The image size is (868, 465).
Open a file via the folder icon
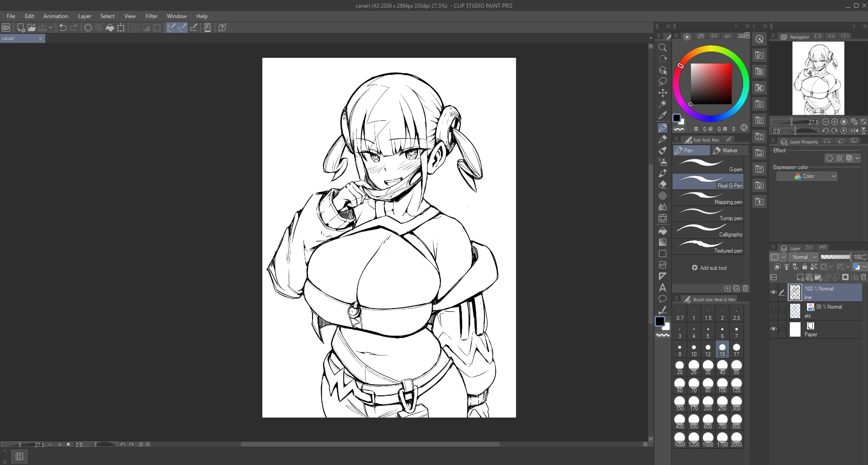pos(32,28)
